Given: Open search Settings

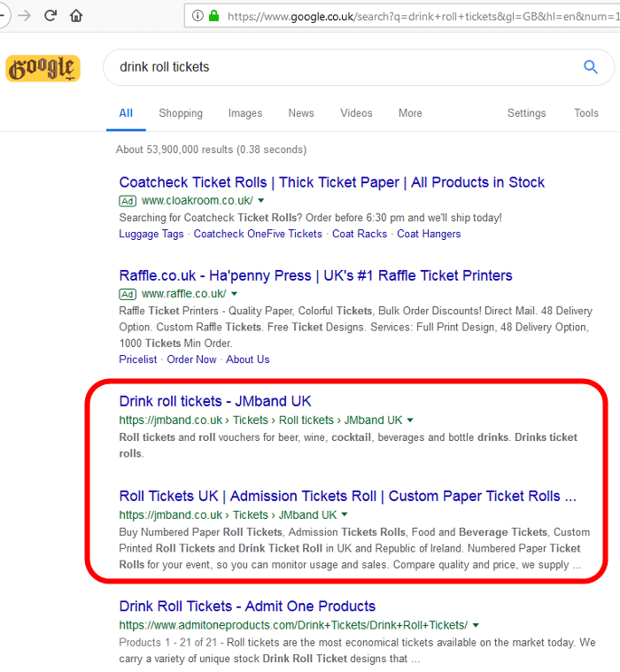Looking at the screenshot, I should coord(526,113).
